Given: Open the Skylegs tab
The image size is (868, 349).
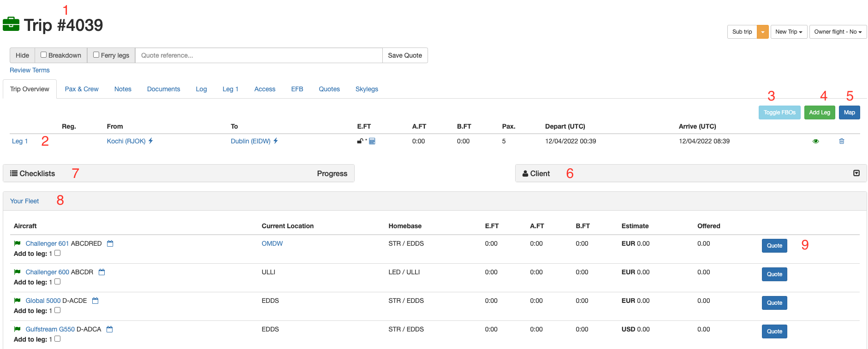Looking at the screenshot, I should point(367,89).
